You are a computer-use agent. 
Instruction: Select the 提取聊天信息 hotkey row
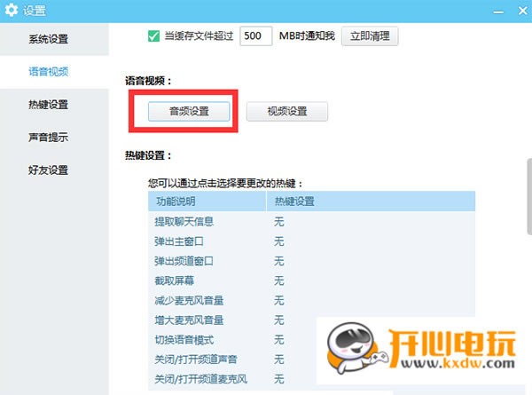[311, 222]
